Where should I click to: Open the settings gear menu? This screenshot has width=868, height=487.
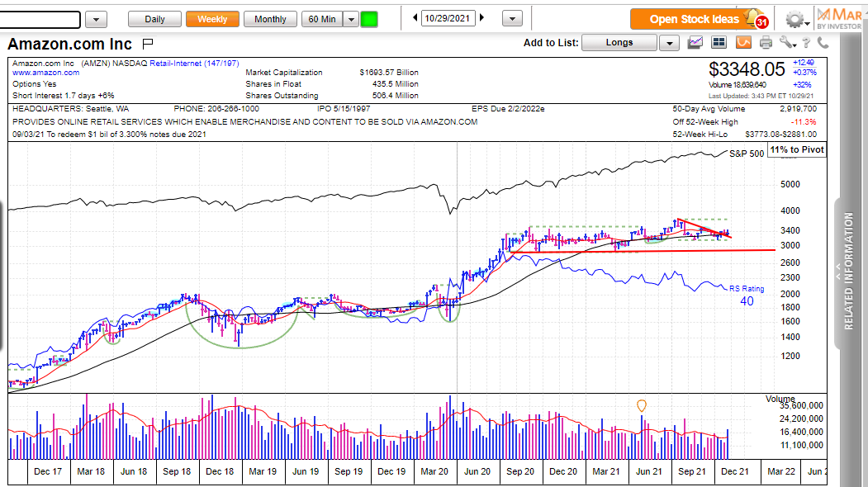point(797,21)
